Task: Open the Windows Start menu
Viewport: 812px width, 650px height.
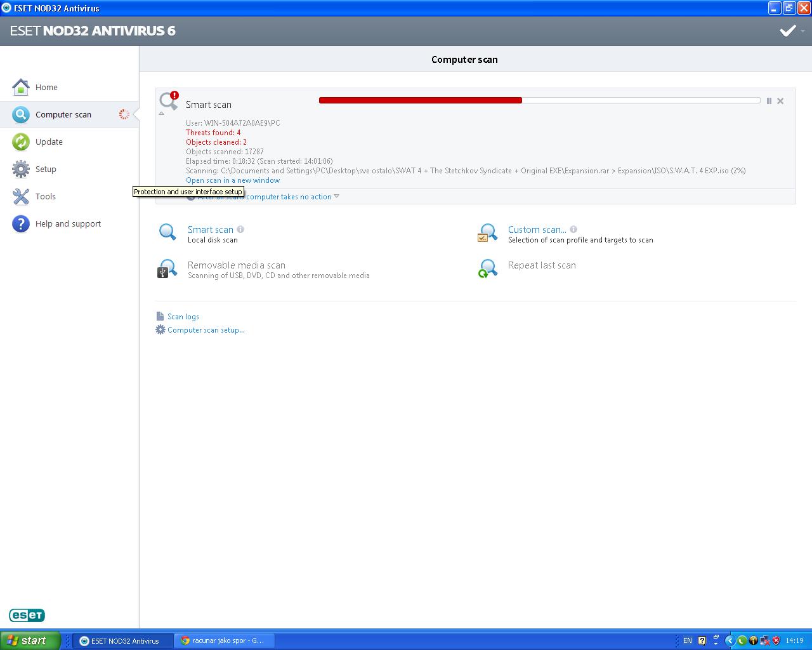Action: [x=30, y=640]
